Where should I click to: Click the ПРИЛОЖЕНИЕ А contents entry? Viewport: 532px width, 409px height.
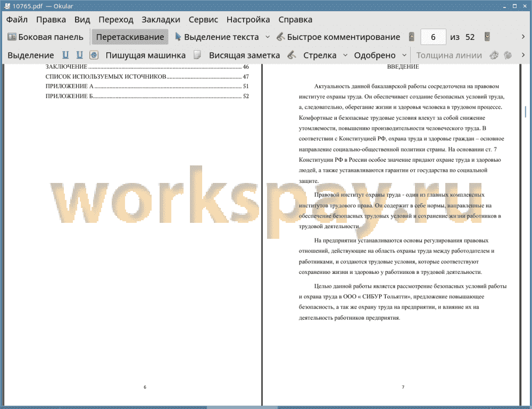(x=147, y=86)
